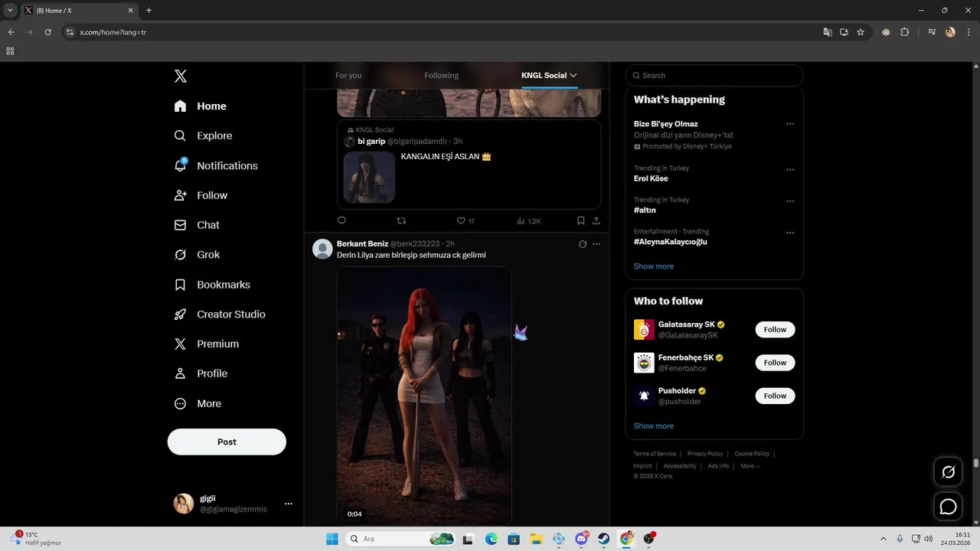Follow Fenerbahçe SK
The width and height of the screenshot is (980, 551).
tap(775, 363)
